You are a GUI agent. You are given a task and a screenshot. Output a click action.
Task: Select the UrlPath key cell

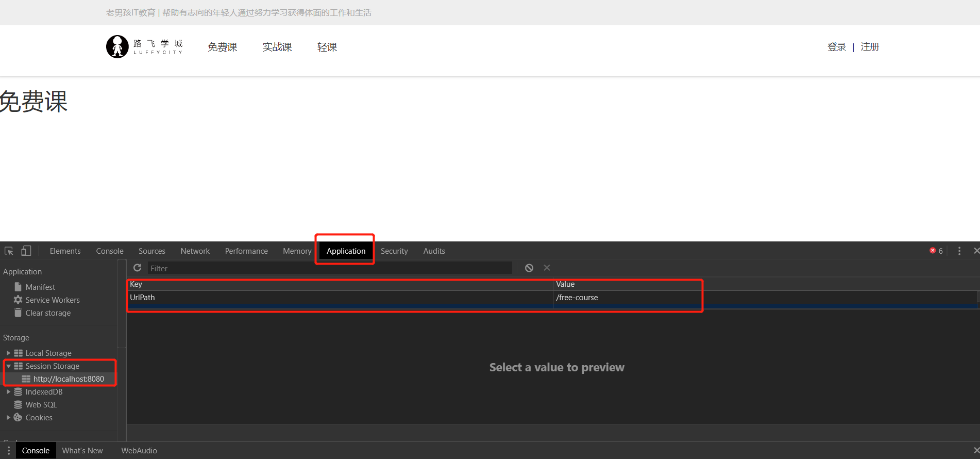pyautogui.click(x=340, y=298)
